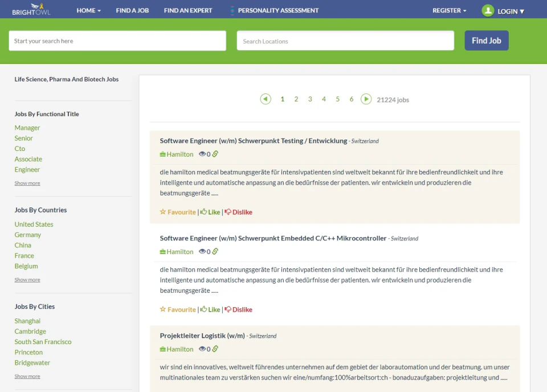547x392 pixels.
Task: Click the share link icon on the Testing job
Action: coord(217,154)
